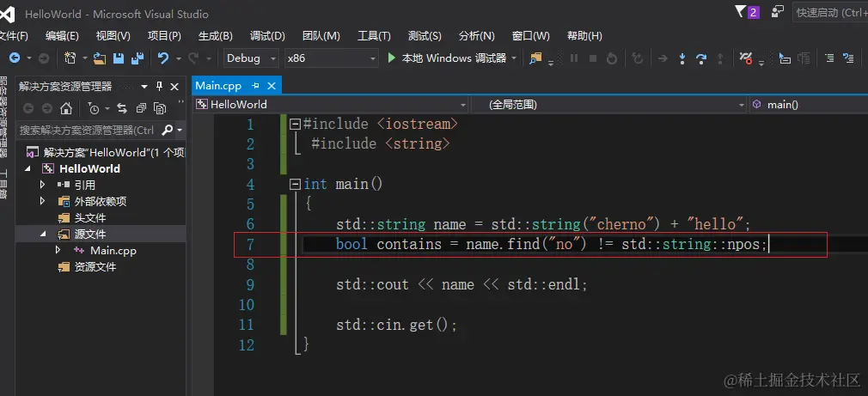Select the 资源文件 folder
This screenshot has width=868, height=396.
(x=95, y=266)
